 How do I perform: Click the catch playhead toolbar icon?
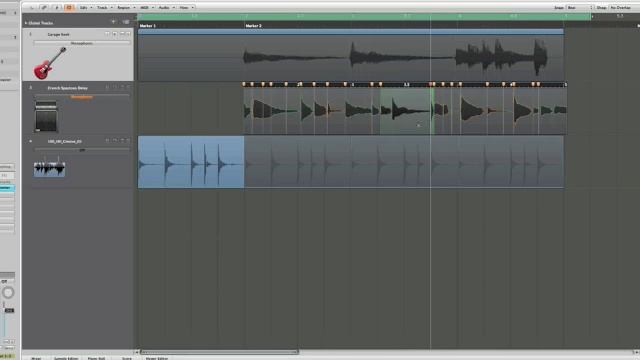pos(56,7)
